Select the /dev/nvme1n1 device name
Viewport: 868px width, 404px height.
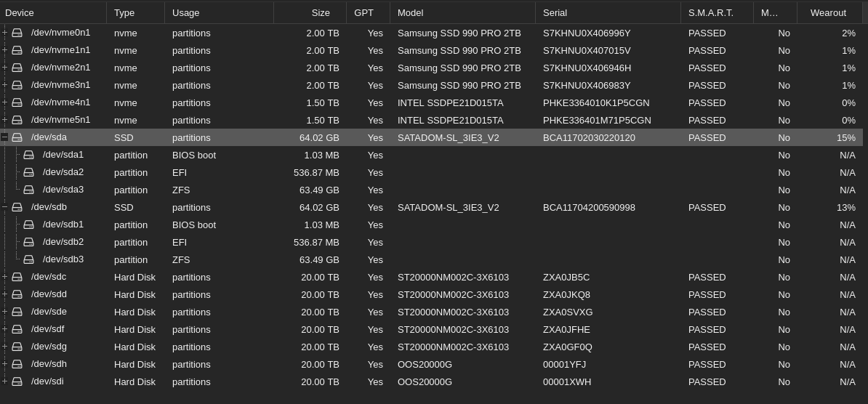(61, 50)
